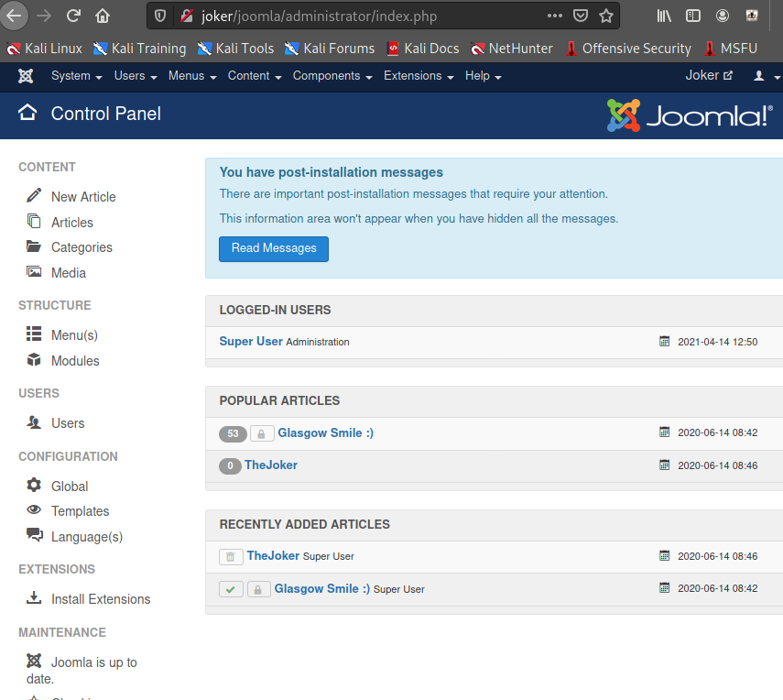This screenshot has height=700, width=783.
Task: Click the Read Messages button
Action: 274,249
